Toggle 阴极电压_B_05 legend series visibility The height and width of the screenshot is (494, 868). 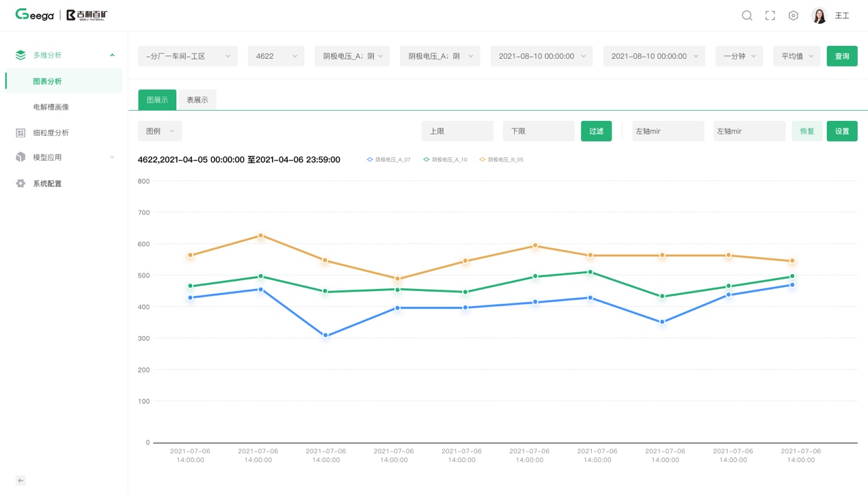501,160
